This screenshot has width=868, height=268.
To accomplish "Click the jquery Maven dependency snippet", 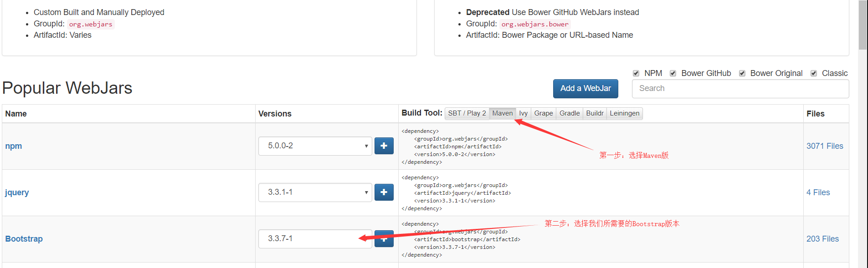I will tap(456, 193).
